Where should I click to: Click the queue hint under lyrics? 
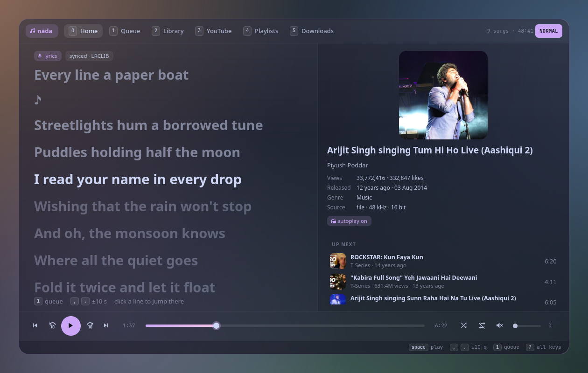pyautogui.click(x=49, y=301)
